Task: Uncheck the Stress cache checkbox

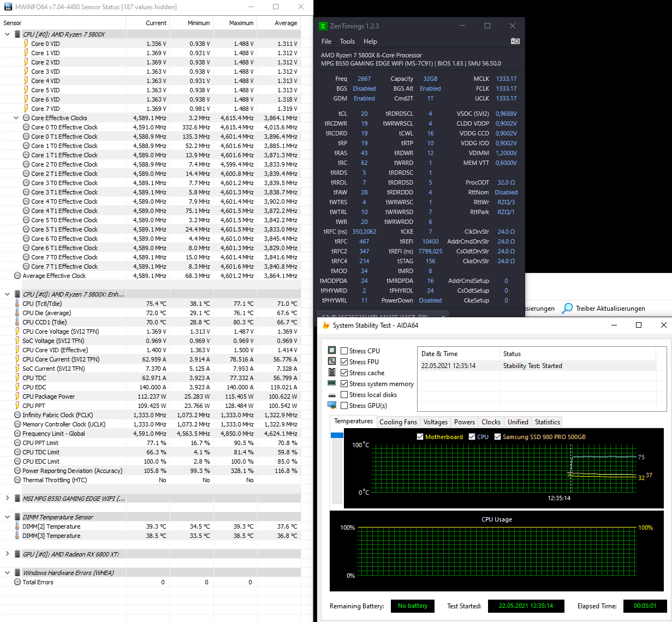Action: tap(344, 373)
